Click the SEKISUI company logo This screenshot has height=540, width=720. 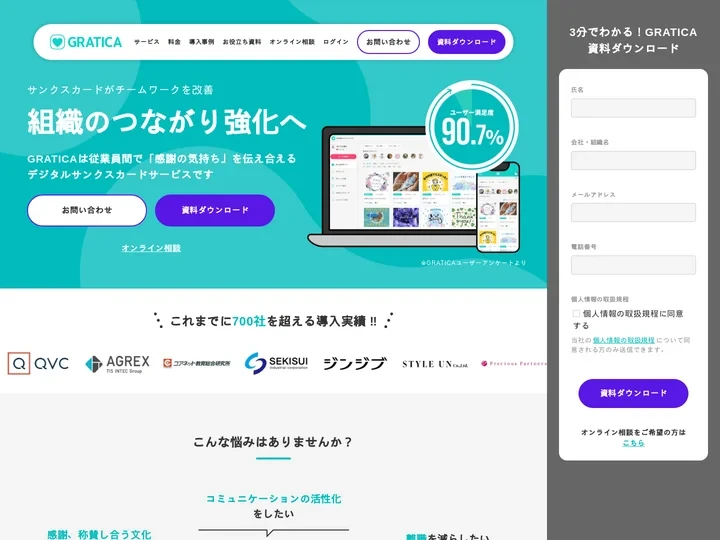click(x=276, y=363)
